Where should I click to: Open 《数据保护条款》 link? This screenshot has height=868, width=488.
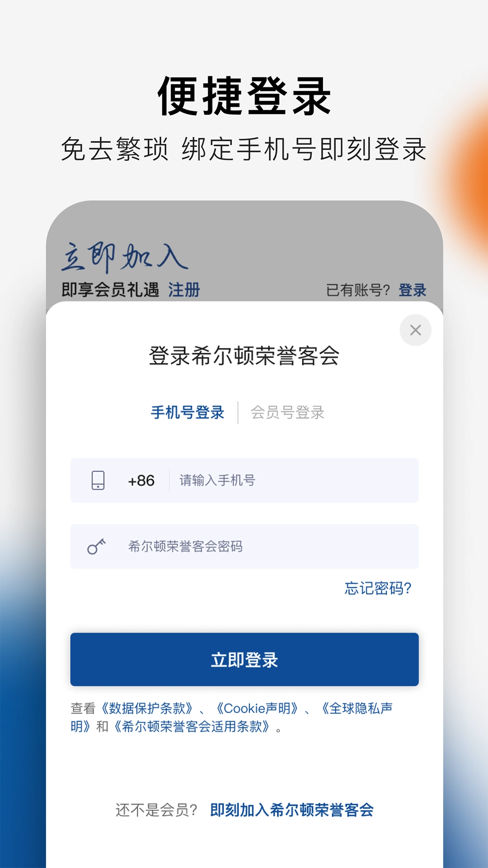[x=147, y=708]
